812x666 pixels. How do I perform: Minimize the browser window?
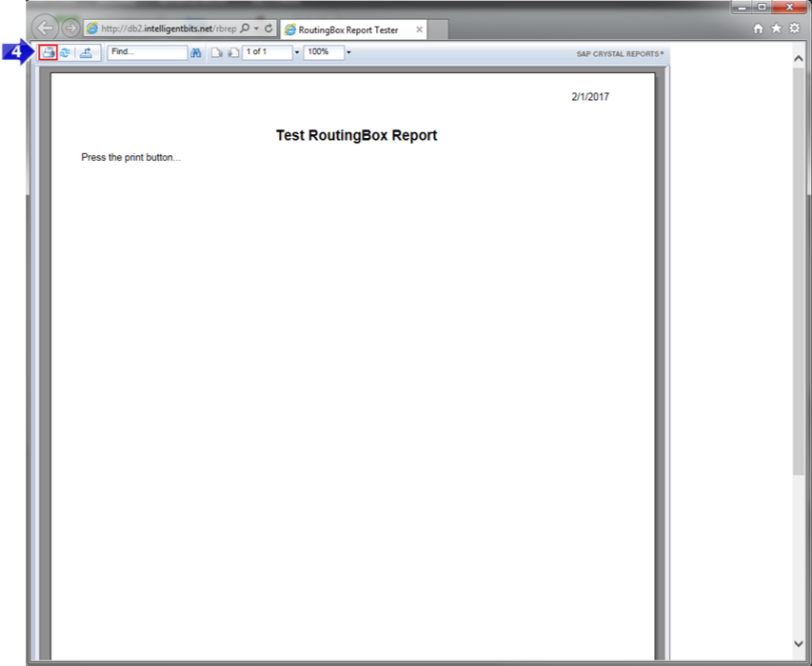click(742, 8)
